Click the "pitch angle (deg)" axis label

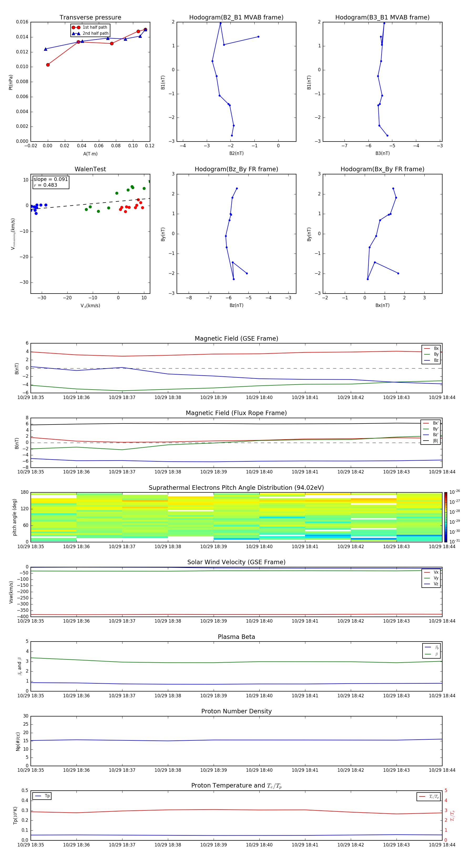pyautogui.click(x=14, y=517)
